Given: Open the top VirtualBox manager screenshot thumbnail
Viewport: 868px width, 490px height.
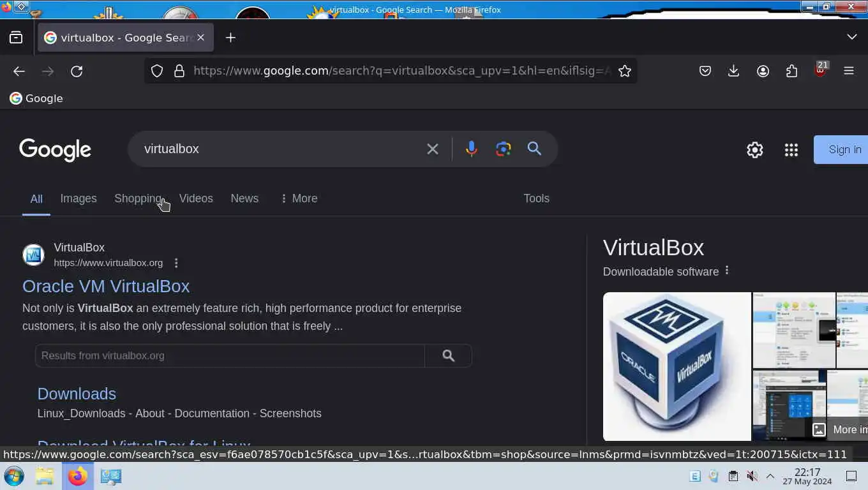Looking at the screenshot, I should [x=794, y=330].
